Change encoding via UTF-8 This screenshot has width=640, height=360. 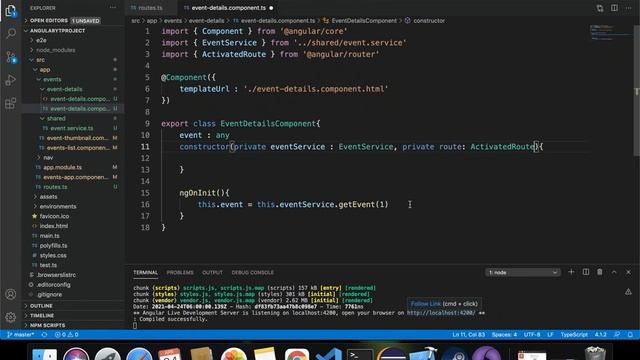coord(532,335)
